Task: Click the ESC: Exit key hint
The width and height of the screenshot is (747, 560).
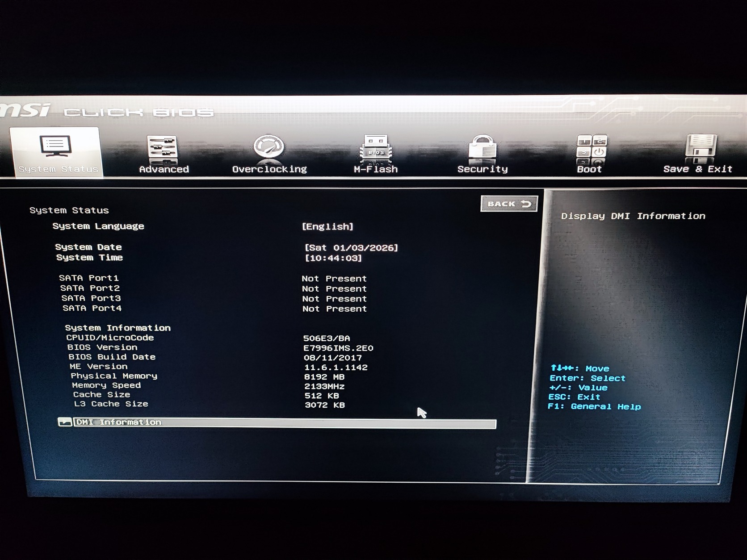Action: 575,397
